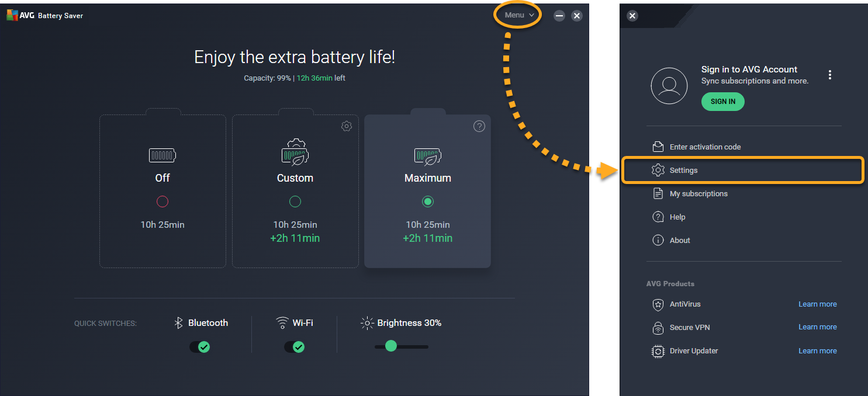Open Settings from the side menu
The image size is (868, 396).
(x=683, y=171)
